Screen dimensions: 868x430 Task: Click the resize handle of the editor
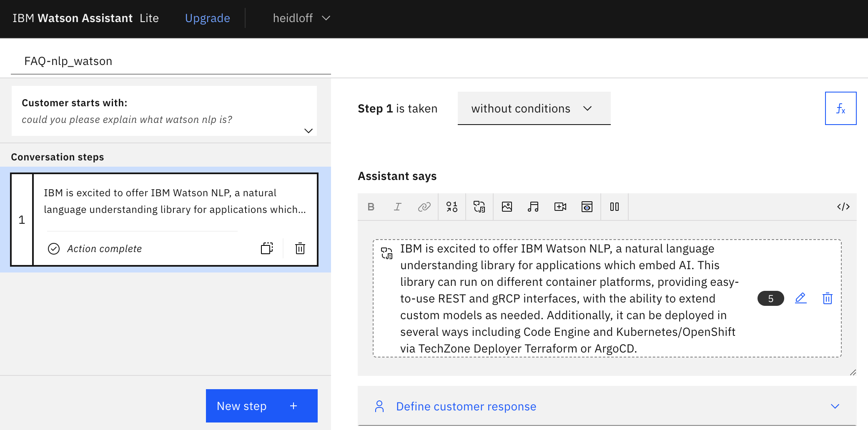(853, 372)
